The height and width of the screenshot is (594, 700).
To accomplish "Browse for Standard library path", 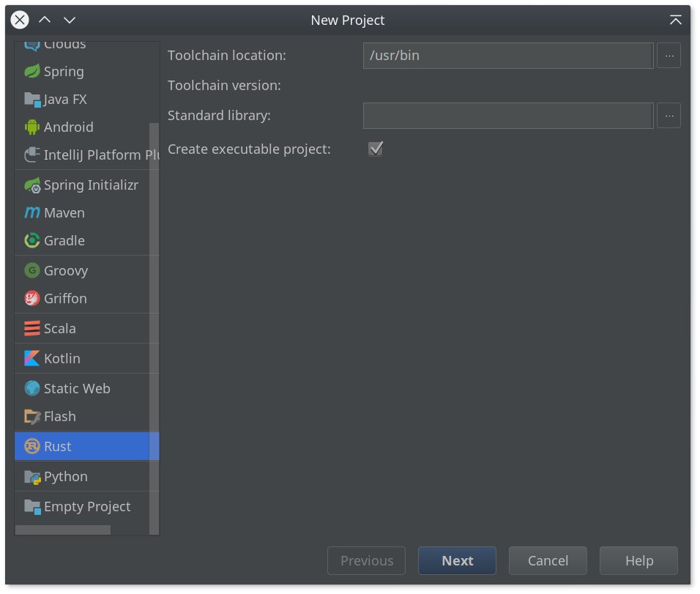I will coord(669,116).
